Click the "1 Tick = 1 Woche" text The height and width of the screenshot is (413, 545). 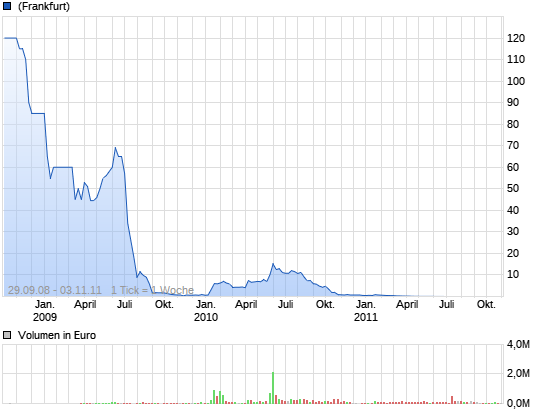coord(152,290)
